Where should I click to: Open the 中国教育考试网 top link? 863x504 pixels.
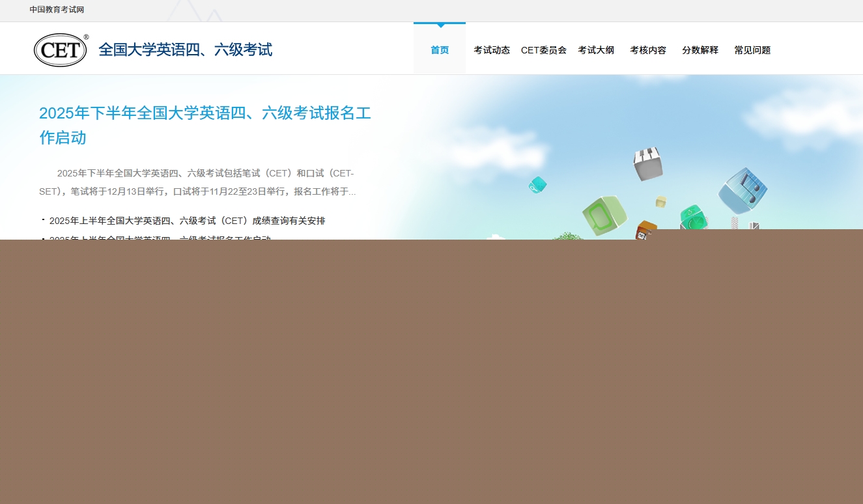(x=57, y=10)
